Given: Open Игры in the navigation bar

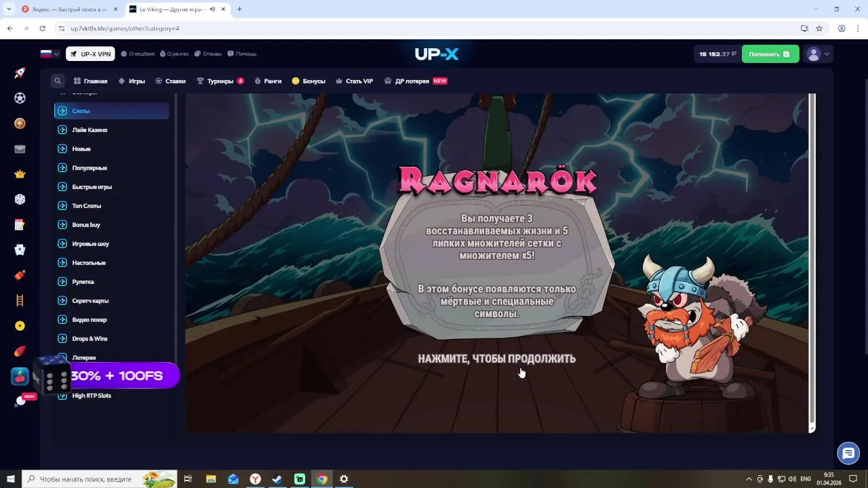Looking at the screenshot, I should pyautogui.click(x=132, y=81).
